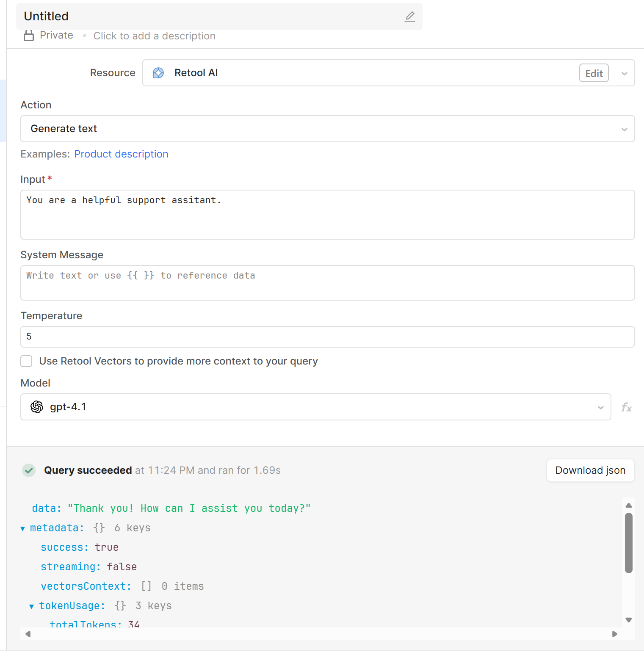
Task: Toggle the fx expression icon beside Model
Action: 626,407
